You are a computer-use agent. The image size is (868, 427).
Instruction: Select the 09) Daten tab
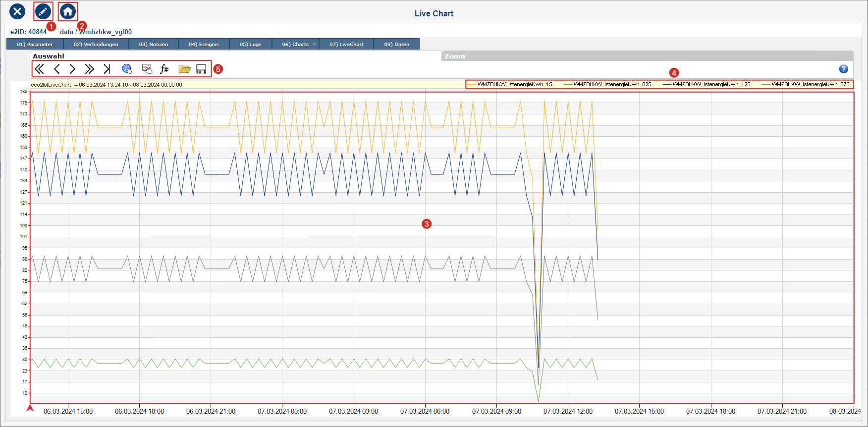click(x=396, y=45)
